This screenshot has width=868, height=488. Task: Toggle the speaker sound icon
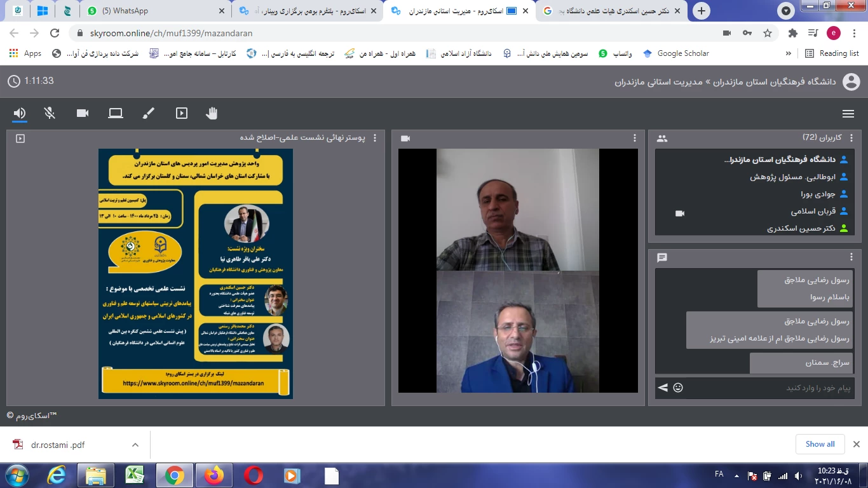[20, 113]
